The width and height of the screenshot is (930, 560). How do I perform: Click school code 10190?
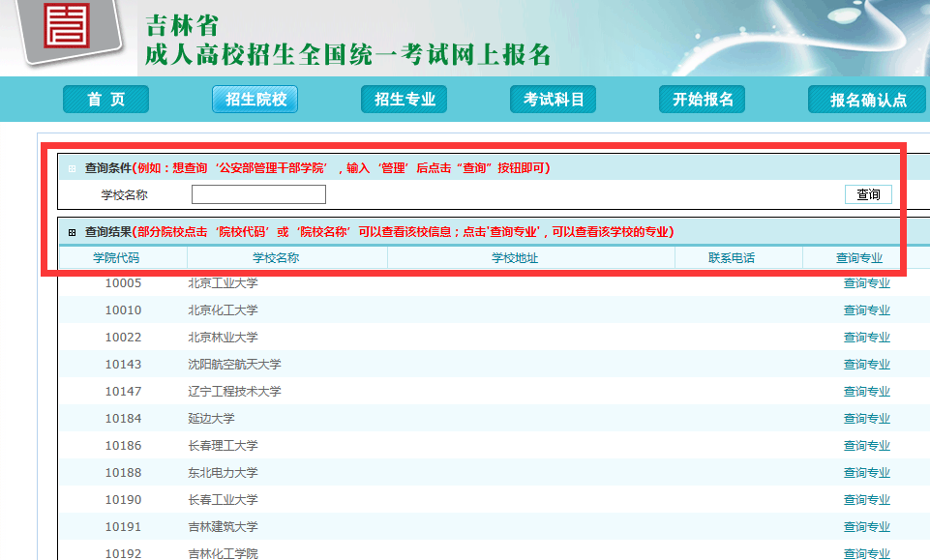point(123,500)
